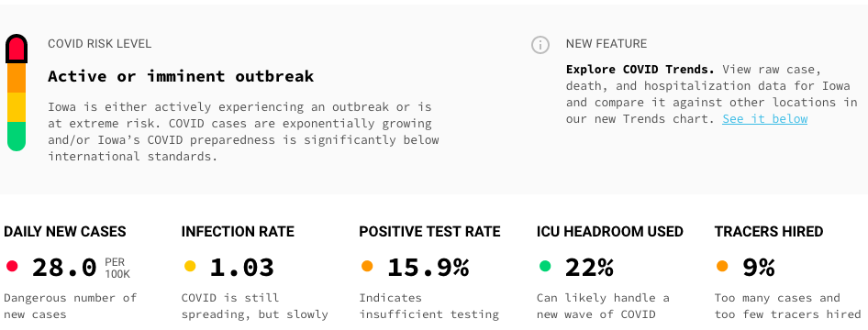Image resolution: width=868 pixels, height=330 pixels.
Task: Open the Positive Test Rate heading
Action: 429,232
